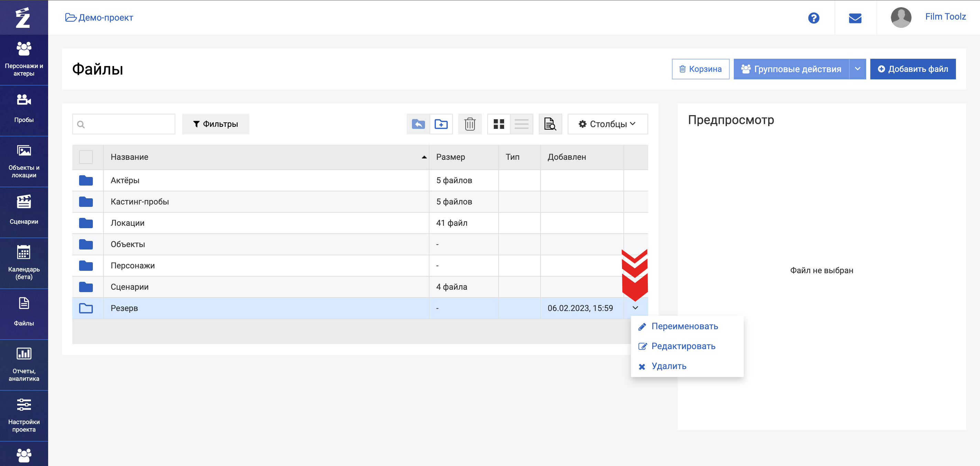Click the Объекты folder icon
This screenshot has height=466, width=980.
(86, 244)
